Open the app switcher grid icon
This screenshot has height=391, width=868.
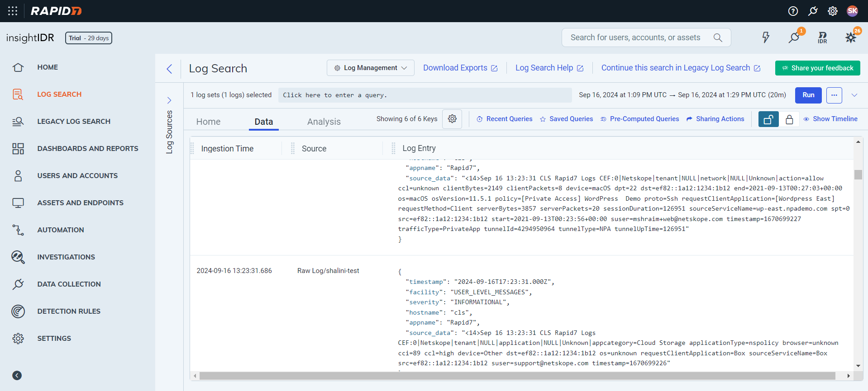click(x=13, y=11)
